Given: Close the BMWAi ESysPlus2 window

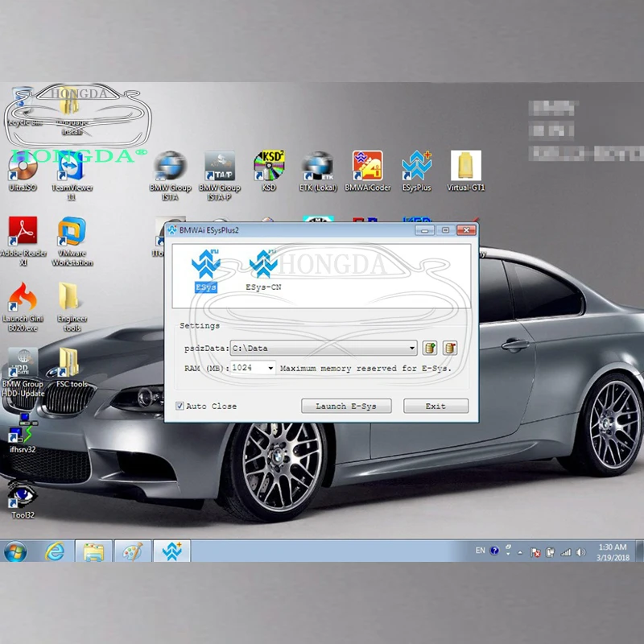Looking at the screenshot, I should [466, 230].
